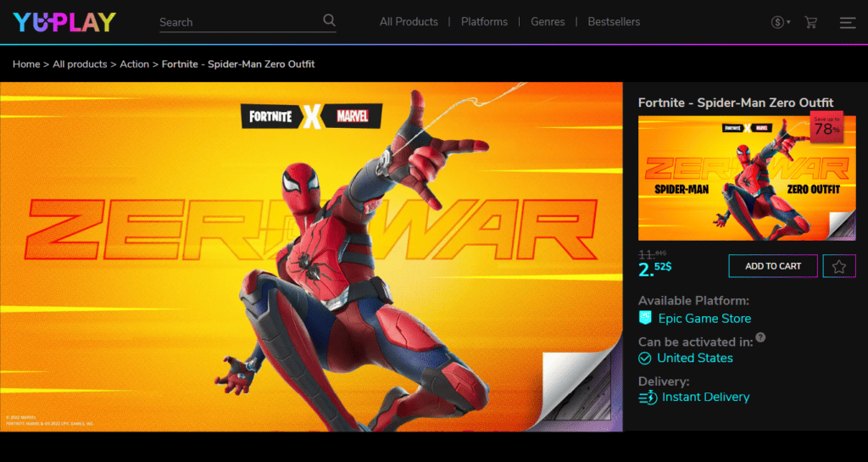Image resolution: width=868 pixels, height=462 pixels.
Task: Open the shopping cart
Action: [811, 22]
